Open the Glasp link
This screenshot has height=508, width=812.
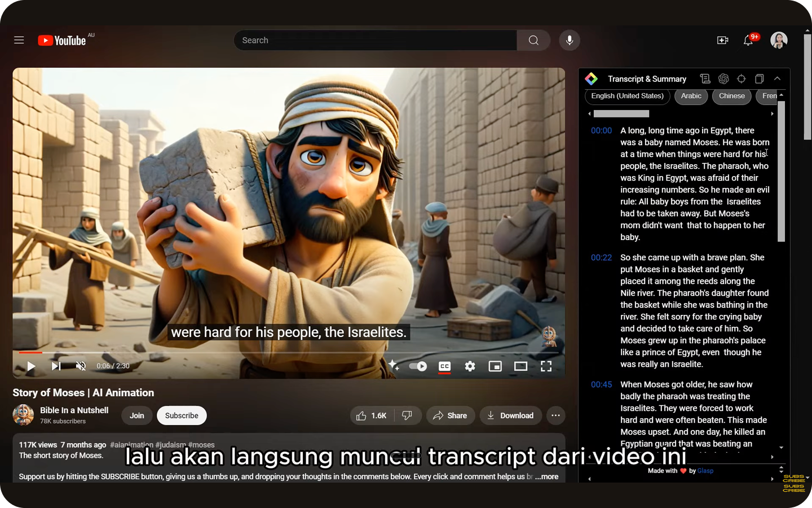point(705,471)
